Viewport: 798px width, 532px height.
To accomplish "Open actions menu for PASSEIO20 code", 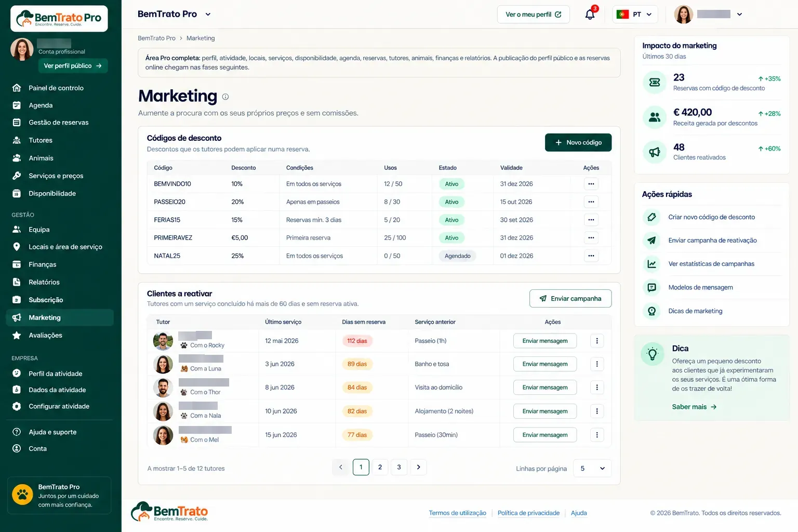I will (591, 202).
